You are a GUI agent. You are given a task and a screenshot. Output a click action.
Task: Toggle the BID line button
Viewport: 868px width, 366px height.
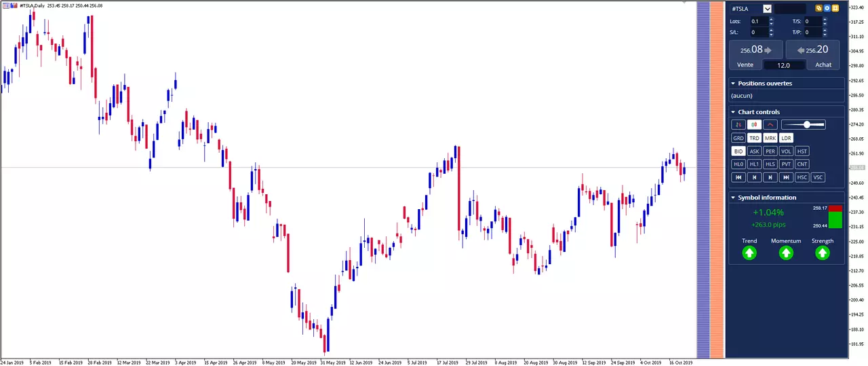(738, 151)
